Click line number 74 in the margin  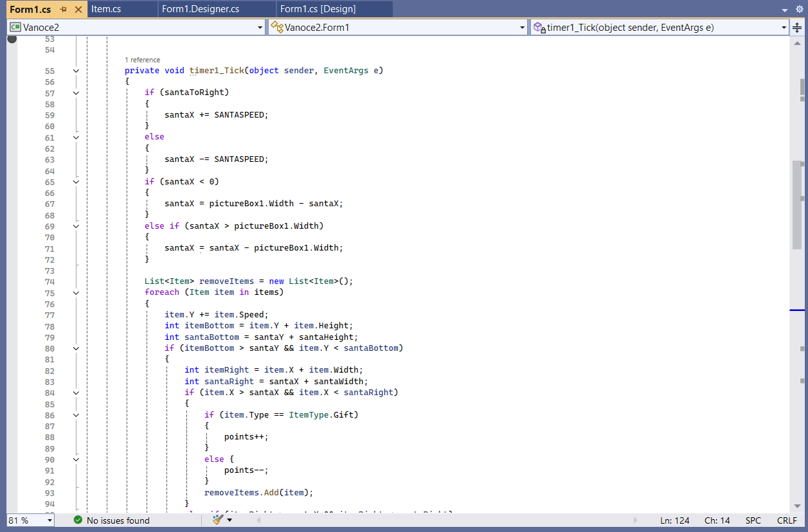(x=49, y=281)
